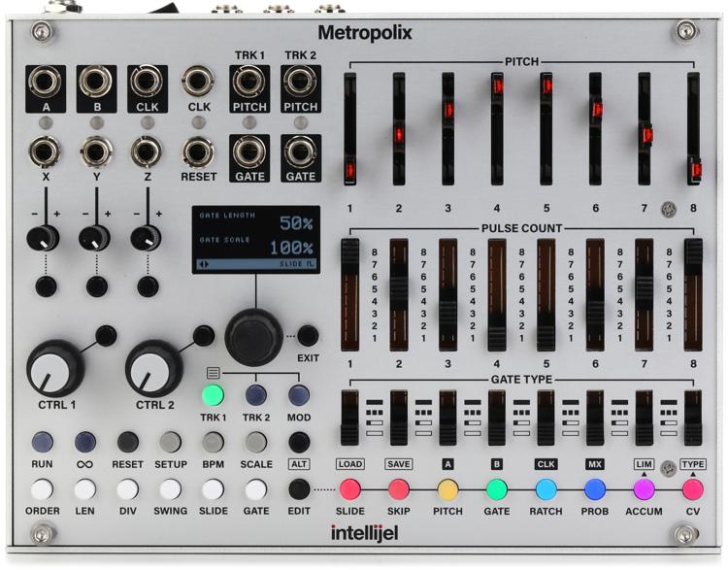728x570 pixels.
Task: Click the stage 4 pitch slider handle
Action: pyautogui.click(x=497, y=87)
